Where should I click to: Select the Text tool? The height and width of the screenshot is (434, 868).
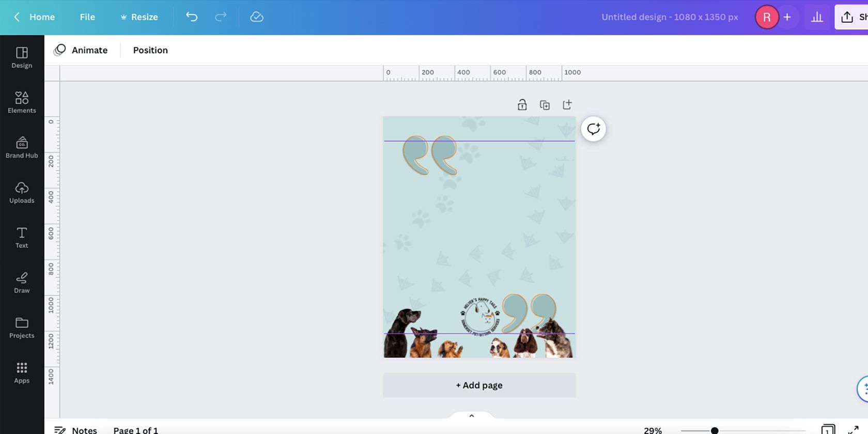22,237
